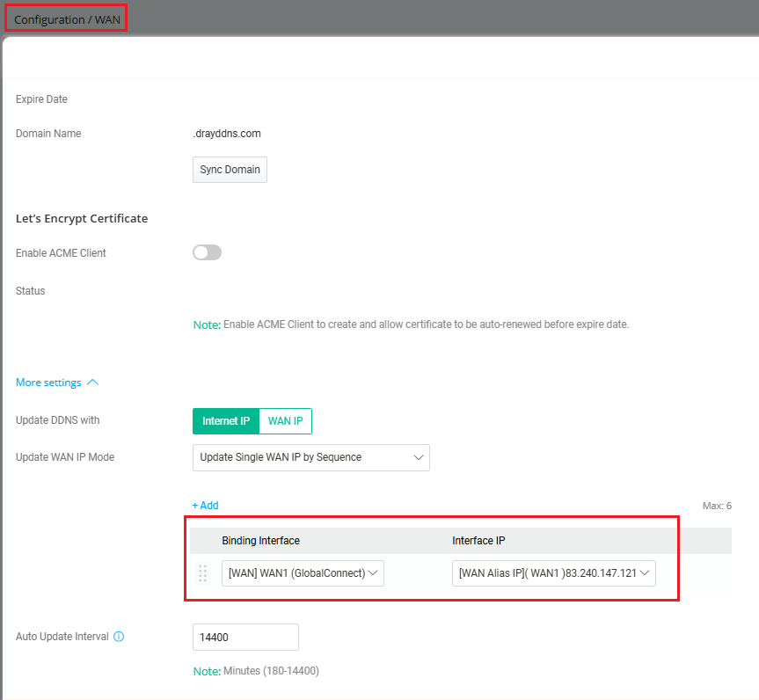Click the Configuration / WAN breadcrumb
759x700 pixels.
[x=67, y=18]
